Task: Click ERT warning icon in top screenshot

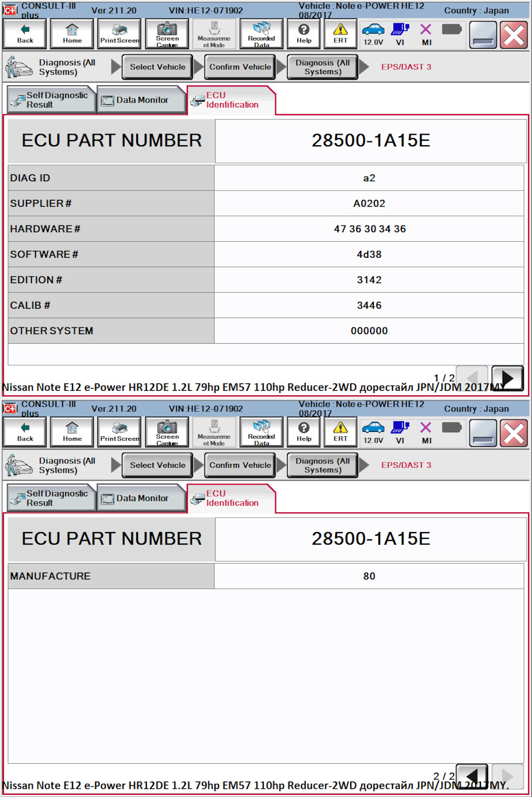Action: (340, 34)
